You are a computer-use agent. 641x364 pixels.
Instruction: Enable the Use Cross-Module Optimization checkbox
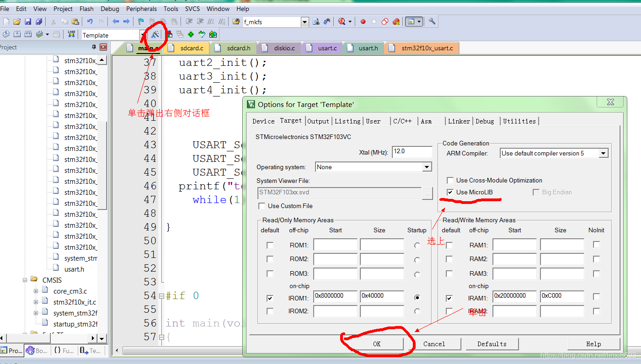450,180
